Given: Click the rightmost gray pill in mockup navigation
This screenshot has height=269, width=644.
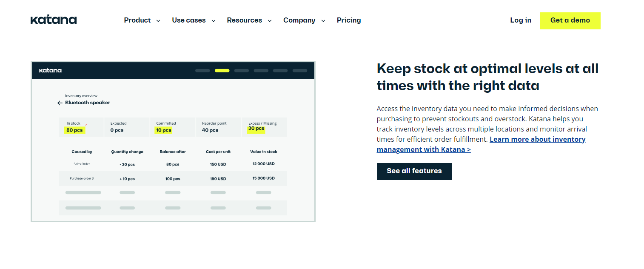Looking at the screenshot, I should (300, 71).
